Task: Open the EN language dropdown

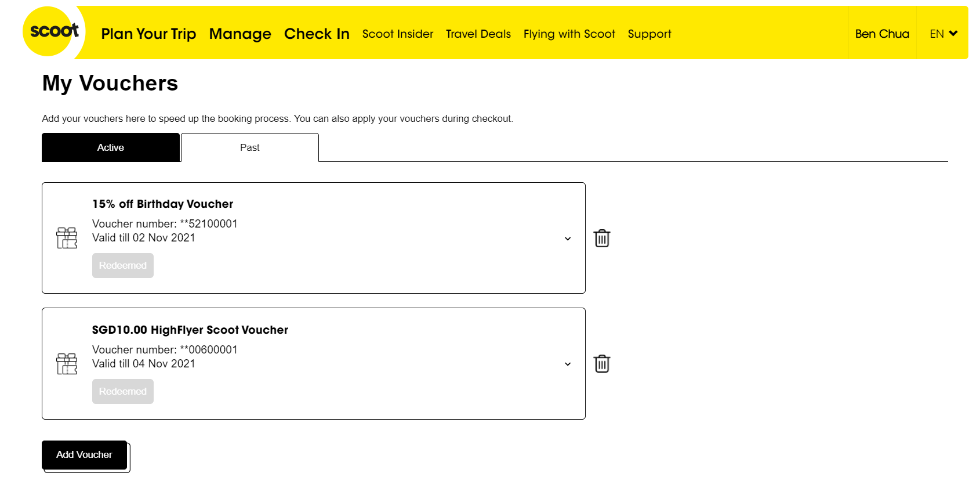Action: [943, 34]
